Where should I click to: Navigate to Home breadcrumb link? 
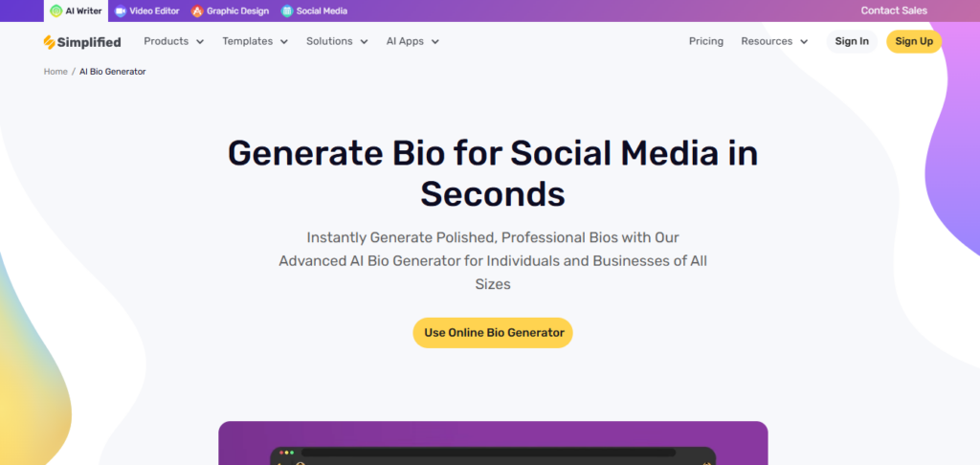(56, 72)
